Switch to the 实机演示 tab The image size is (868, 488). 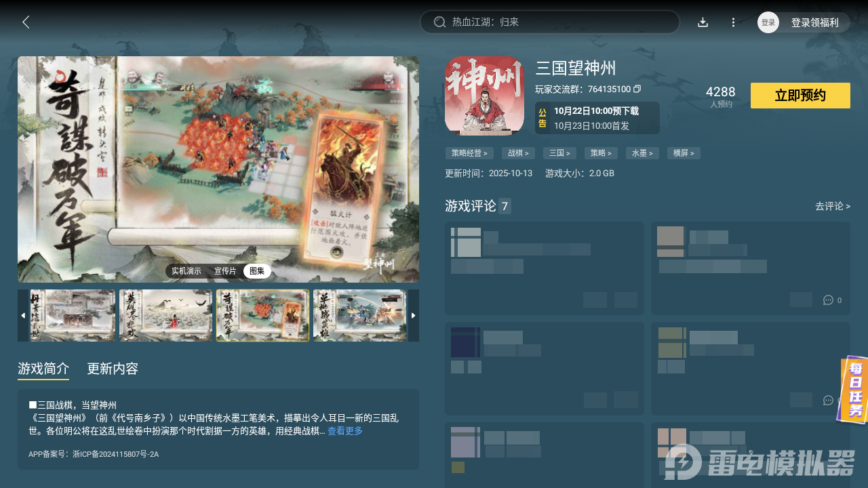[186, 270]
